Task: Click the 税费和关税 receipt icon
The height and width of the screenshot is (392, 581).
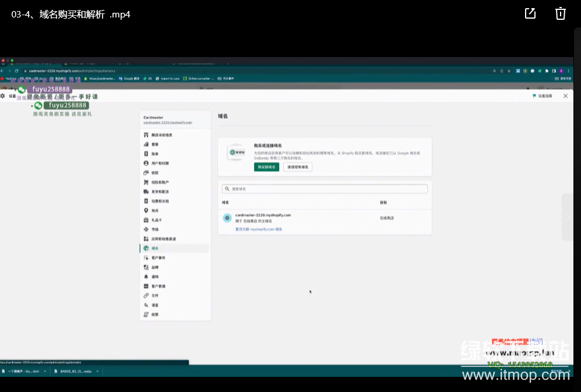Action: click(146, 201)
